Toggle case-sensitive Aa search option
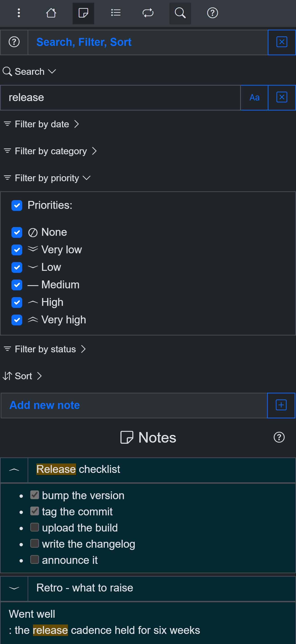 (254, 97)
